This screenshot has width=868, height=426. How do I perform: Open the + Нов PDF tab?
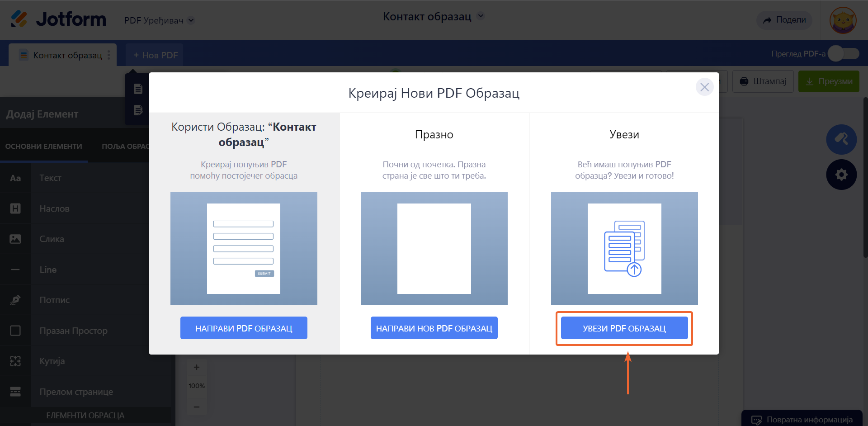click(155, 55)
